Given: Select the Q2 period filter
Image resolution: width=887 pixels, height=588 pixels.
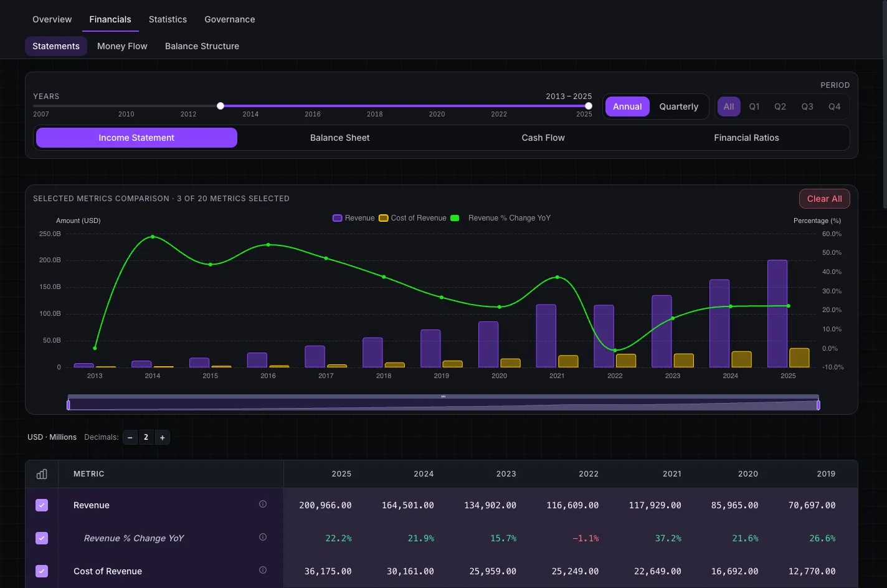Looking at the screenshot, I should [780, 107].
